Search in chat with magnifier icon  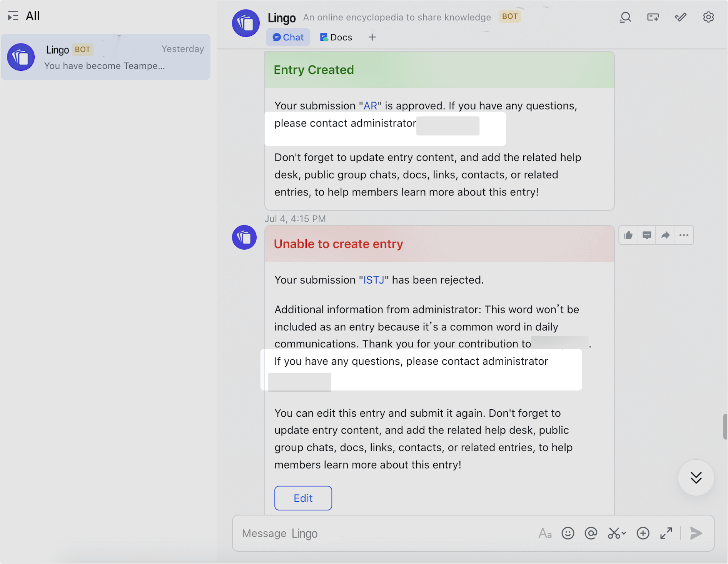[x=625, y=17]
